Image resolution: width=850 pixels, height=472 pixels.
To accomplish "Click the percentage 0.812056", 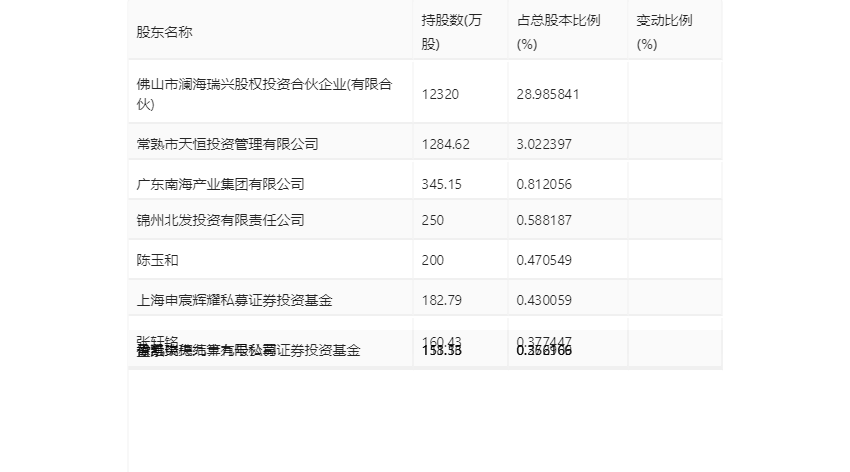I will (x=544, y=184).
